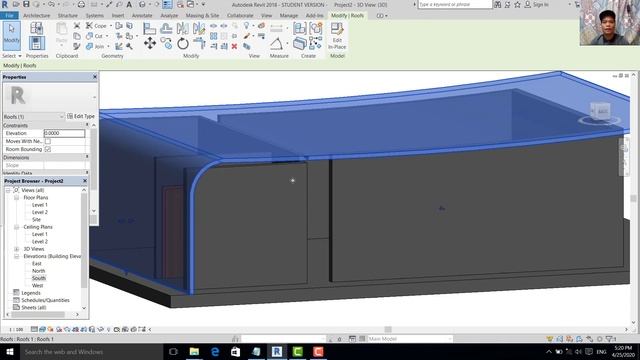The height and width of the screenshot is (360, 640).
Task: Open File Explorer from taskbar
Action: pos(194,352)
